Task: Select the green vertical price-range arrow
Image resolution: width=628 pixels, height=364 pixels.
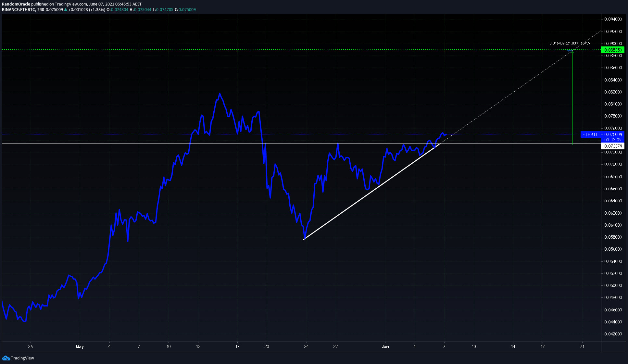Action: coord(572,97)
